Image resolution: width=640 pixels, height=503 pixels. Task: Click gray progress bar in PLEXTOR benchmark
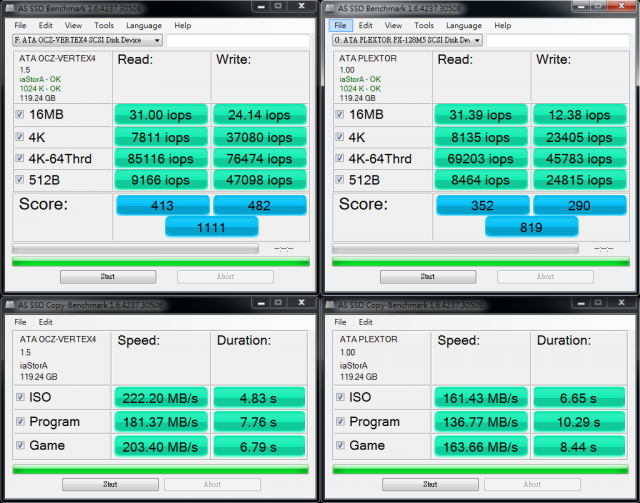[455, 248]
